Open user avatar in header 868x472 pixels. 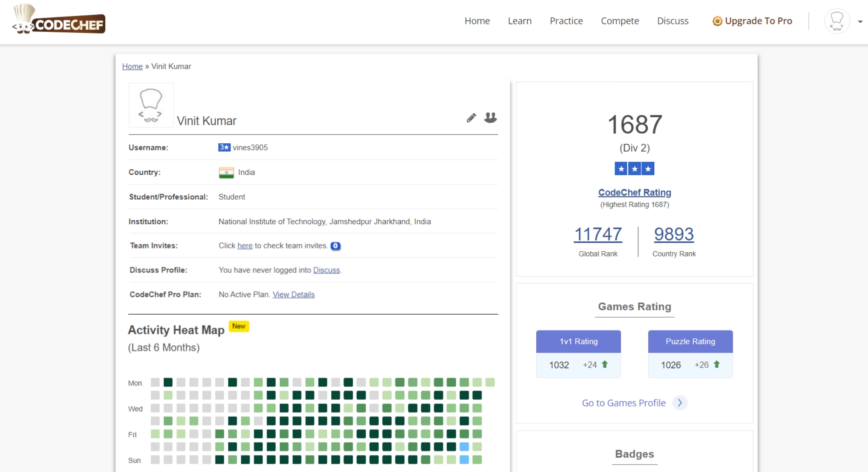tap(837, 21)
